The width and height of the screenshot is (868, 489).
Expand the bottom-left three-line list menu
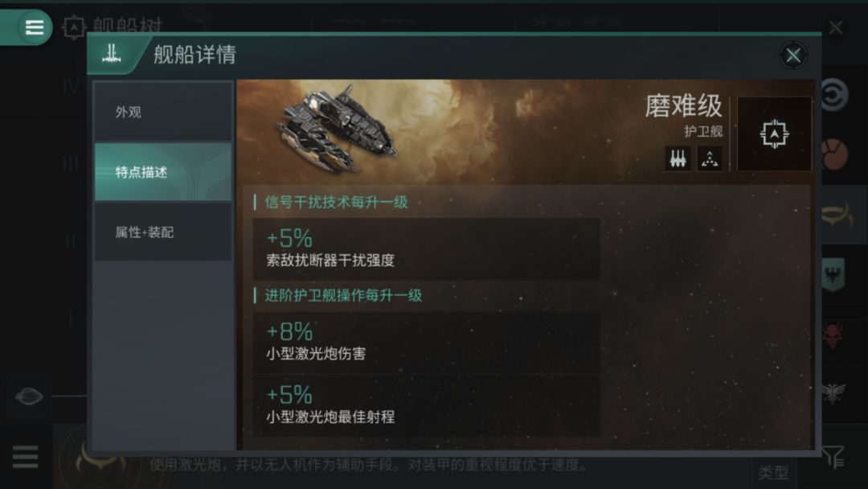[26, 457]
